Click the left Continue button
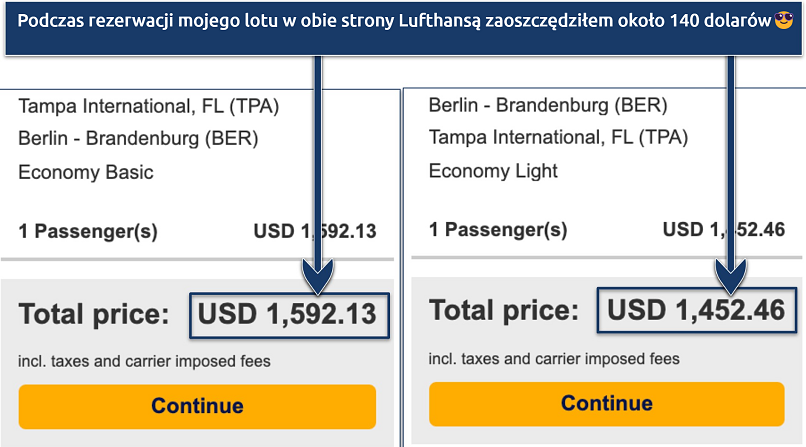 197,406
